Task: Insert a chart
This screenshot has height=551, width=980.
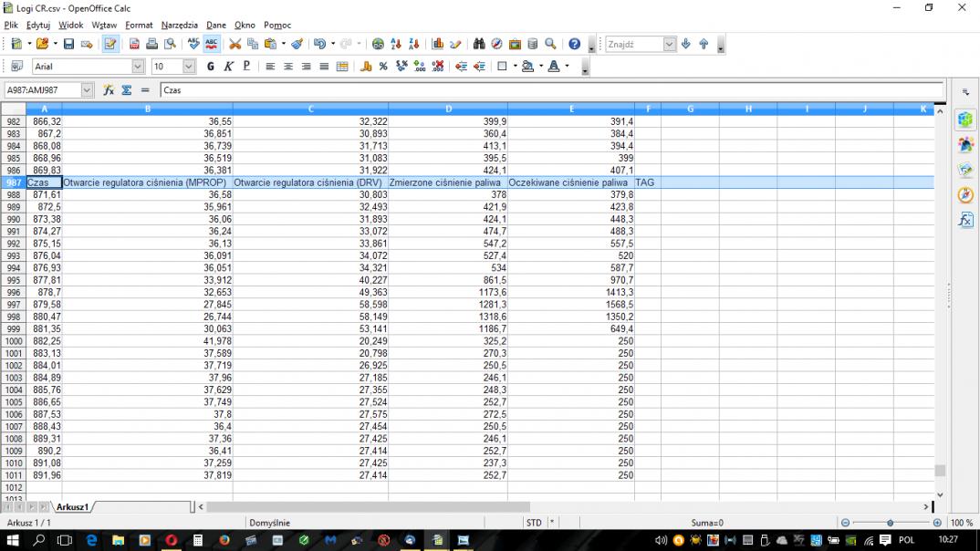Action: 437,45
